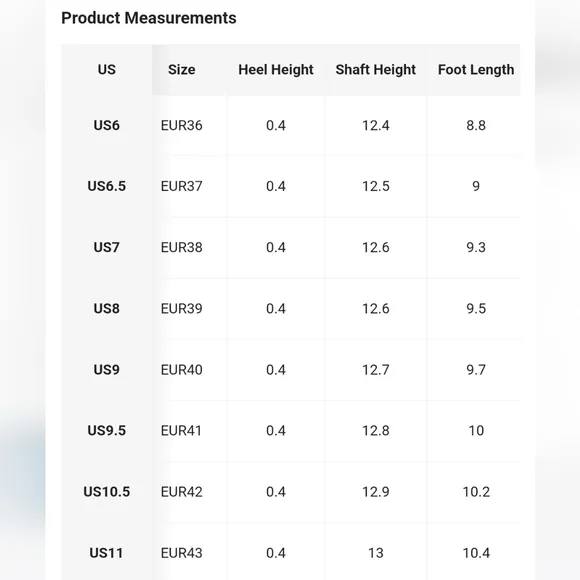This screenshot has width=580, height=580.
Task: Select the Shaft Height column header
Action: pyautogui.click(x=375, y=70)
